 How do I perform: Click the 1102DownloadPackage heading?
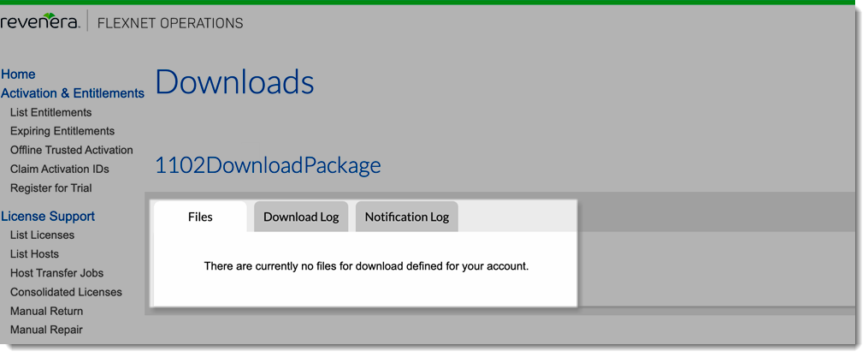coord(268,165)
